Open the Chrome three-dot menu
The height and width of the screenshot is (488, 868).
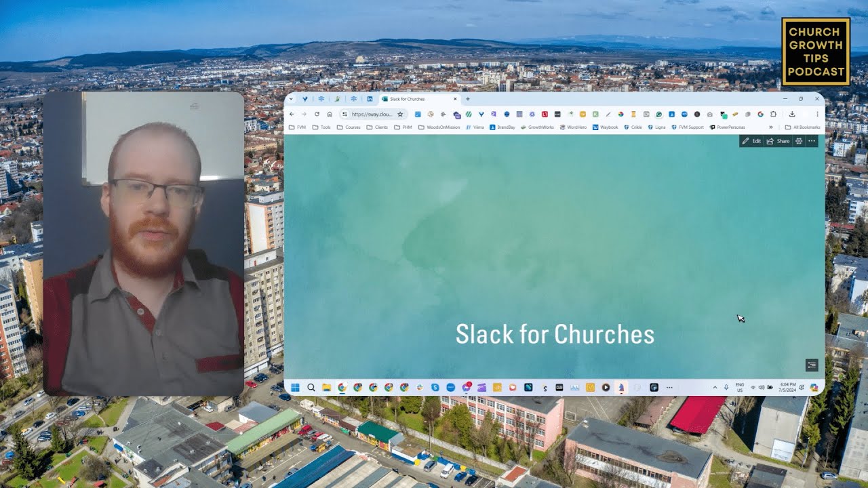point(817,114)
